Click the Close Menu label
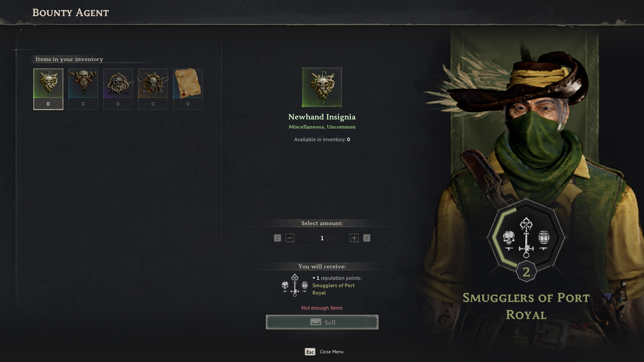The height and width of the screenshot is (362, 644). click(332, 352)
